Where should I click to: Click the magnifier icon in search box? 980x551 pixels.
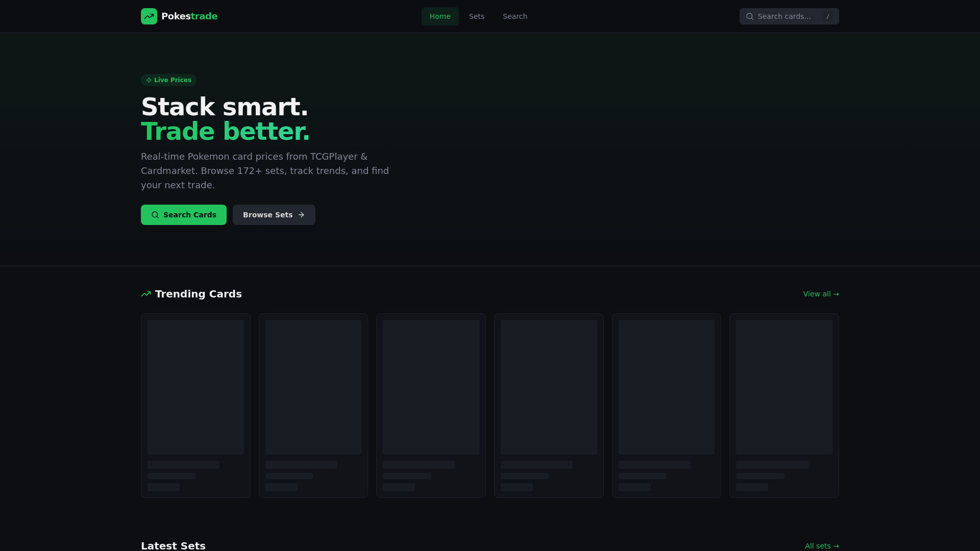click(750, 16)
